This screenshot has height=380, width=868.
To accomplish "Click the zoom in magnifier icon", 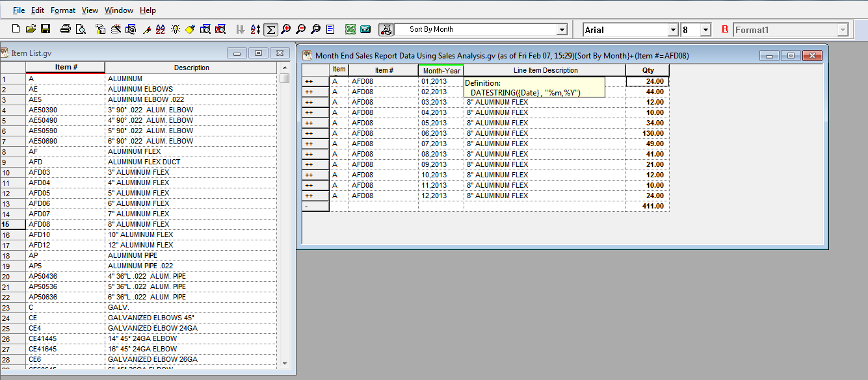I will 286,29.
